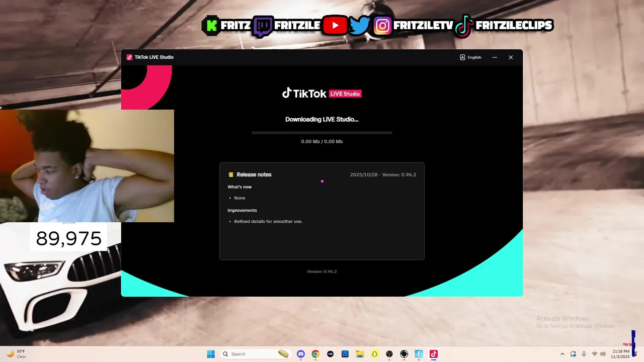Click the Improvements heading
The width and height of the screenshot is (644, 362).
tap(242, 210)
